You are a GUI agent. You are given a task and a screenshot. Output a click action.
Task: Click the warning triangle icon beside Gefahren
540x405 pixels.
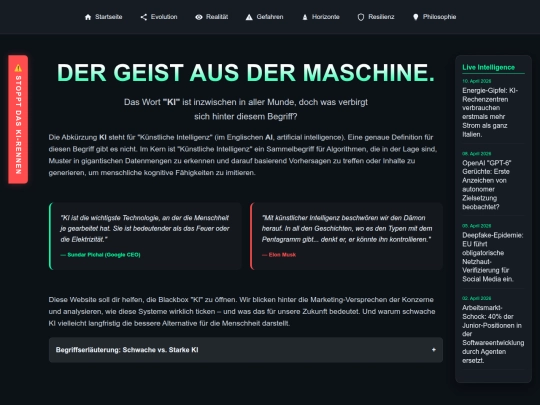coord(249,17)
